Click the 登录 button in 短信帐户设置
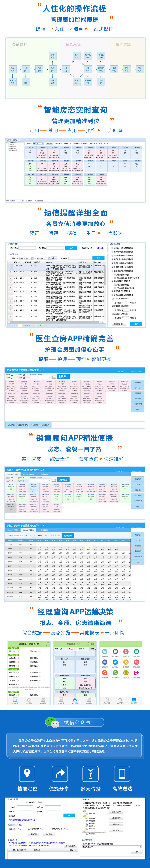This screenshot has height=868, width=150. pyautogui.click(x=71, y=248)
